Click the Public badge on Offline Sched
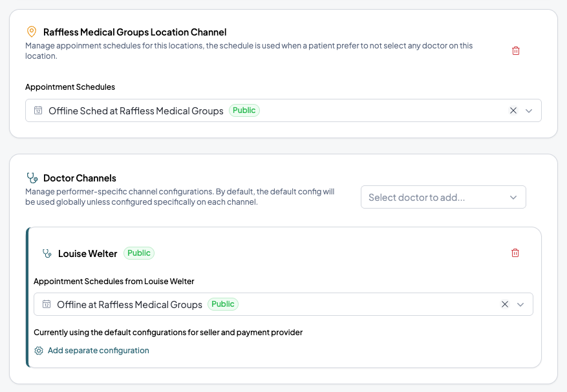567x392 pixels. coord(244,110)
